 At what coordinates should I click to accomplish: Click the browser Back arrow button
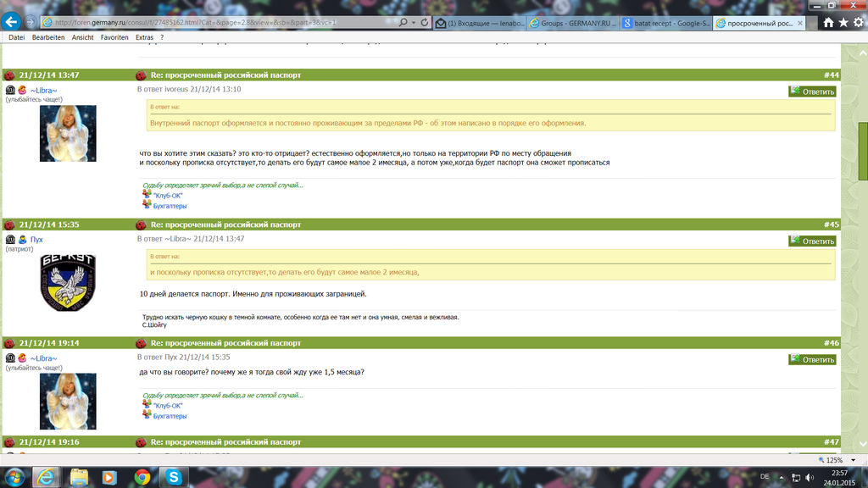12,22
